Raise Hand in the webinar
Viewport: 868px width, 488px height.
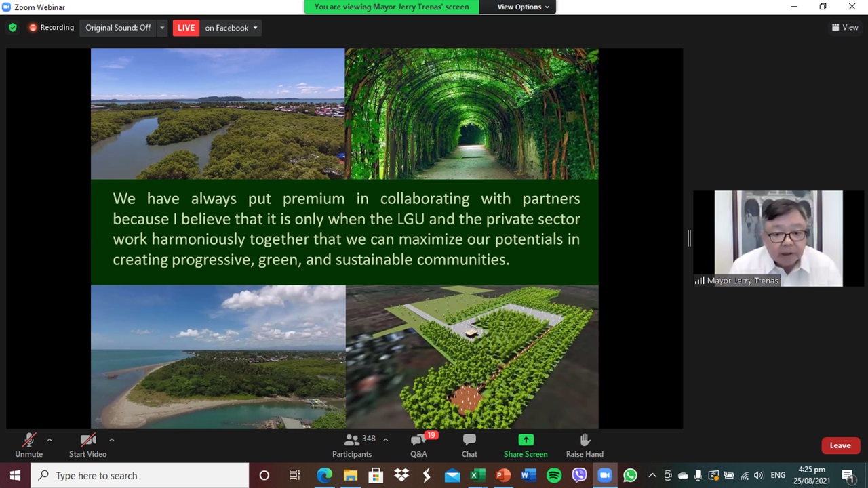pyautogui.click(x=585, y=445)
